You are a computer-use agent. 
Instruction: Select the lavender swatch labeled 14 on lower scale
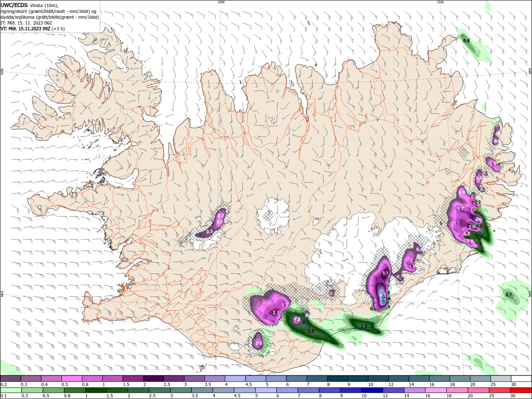(414, 390)
